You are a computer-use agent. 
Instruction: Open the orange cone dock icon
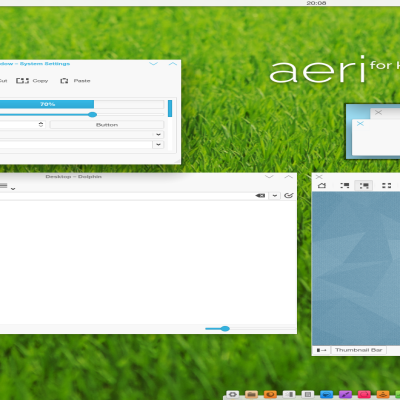(x=383, y=395)
